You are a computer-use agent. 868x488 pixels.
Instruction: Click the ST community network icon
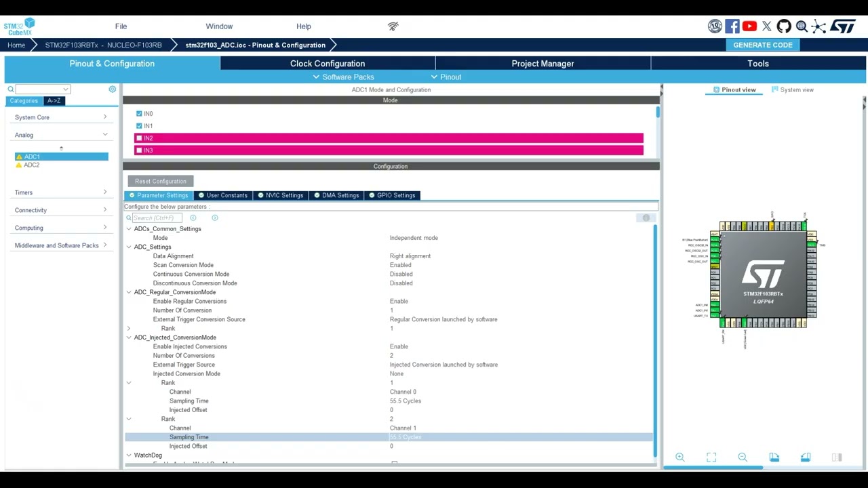point(819,26)
